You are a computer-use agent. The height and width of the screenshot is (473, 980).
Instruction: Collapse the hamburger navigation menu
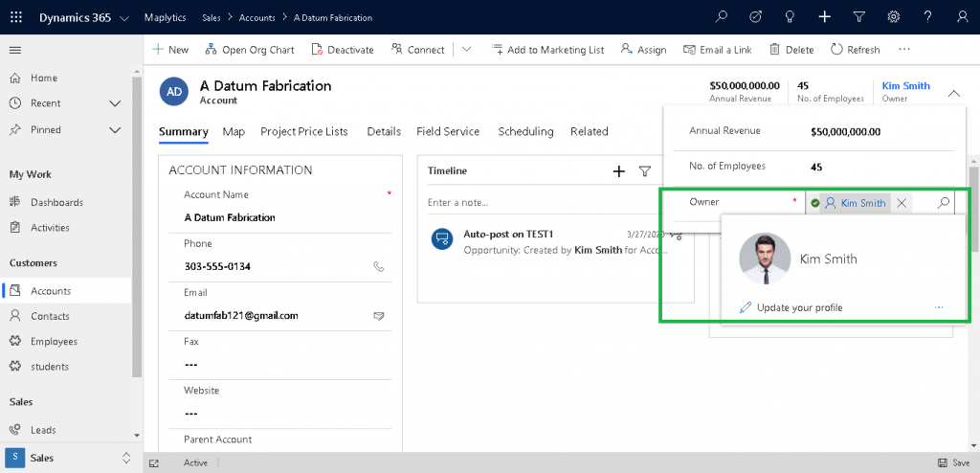[x=15, y=50]
